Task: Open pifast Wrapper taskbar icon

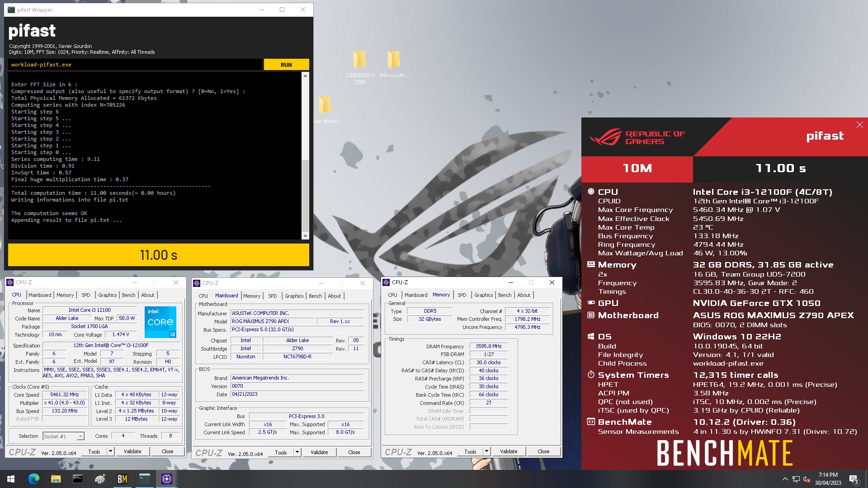Action: [x=145, y=479]
